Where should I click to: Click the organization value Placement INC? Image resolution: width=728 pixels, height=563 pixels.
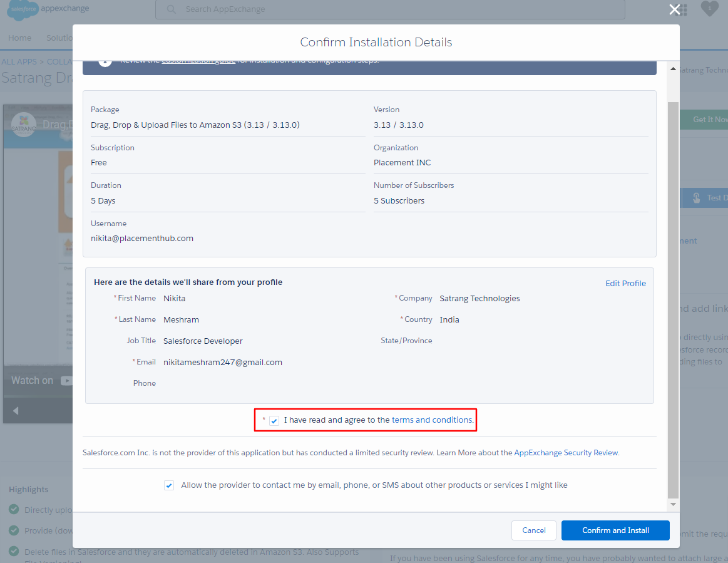[x=402, y=163]
